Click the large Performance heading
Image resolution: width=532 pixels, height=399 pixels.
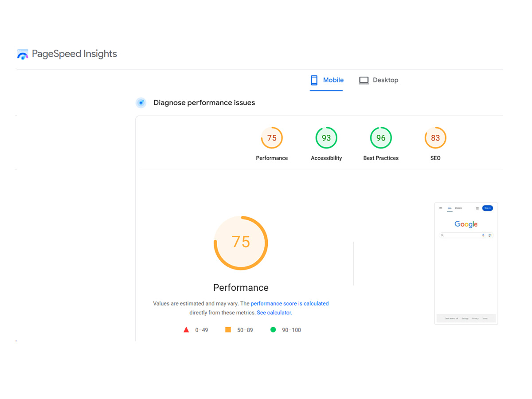click(x=241, y=287)
